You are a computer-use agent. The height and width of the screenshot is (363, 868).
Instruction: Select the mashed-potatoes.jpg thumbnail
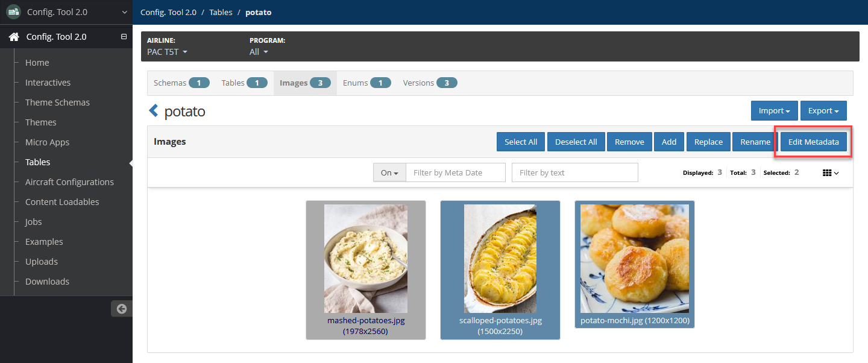(x=366, y=270)
